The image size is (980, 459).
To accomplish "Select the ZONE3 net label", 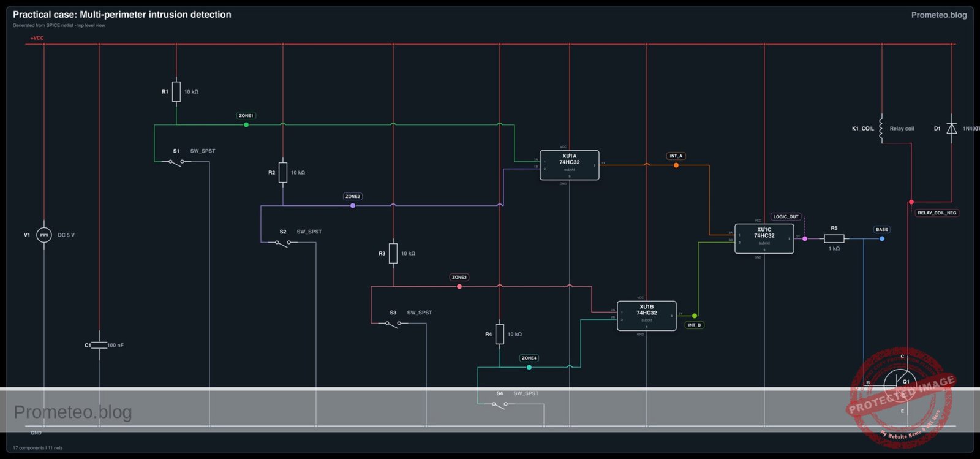I will [459, 277].
